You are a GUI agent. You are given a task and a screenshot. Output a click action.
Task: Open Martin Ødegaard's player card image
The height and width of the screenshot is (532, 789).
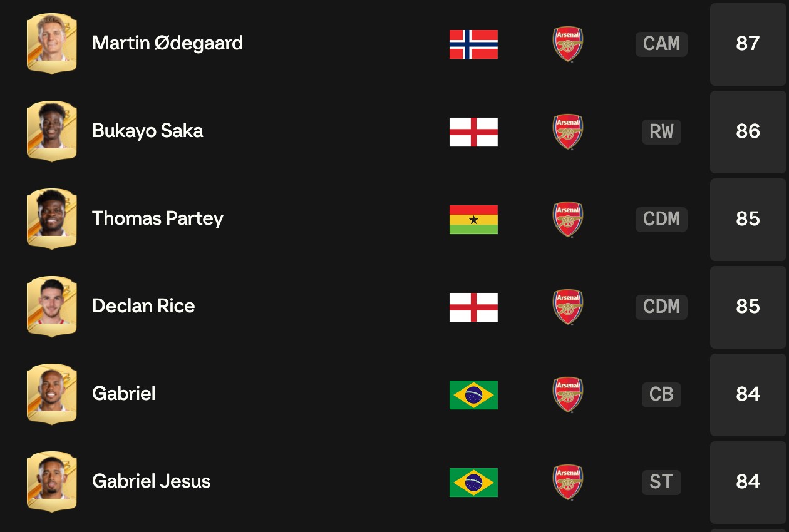coord(52,44)
